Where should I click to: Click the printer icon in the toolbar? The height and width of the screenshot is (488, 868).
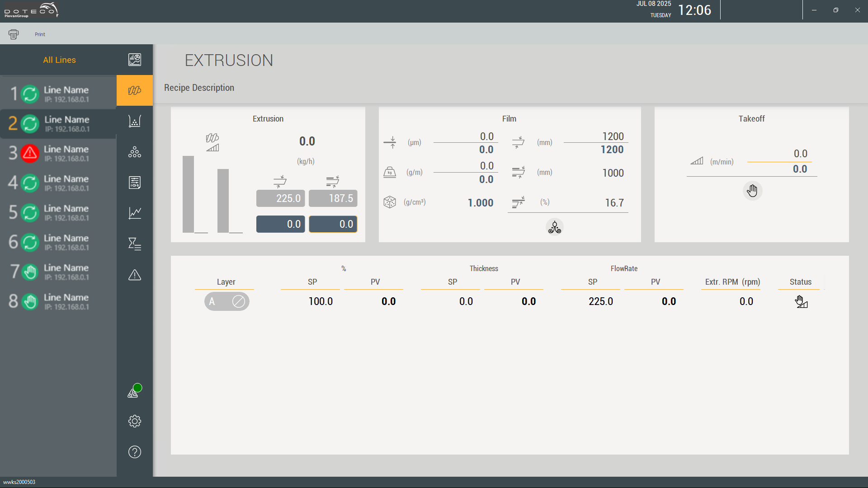pos(14,34)
